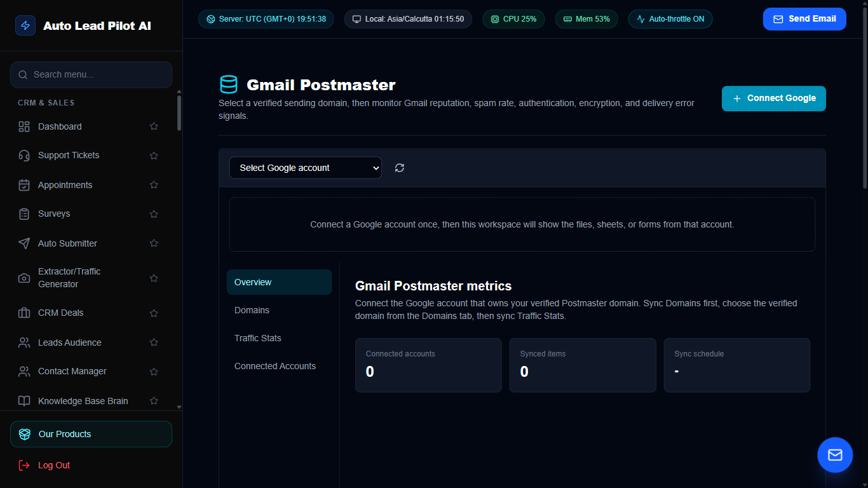Open Dashboard from the sidebar
The height and width of the screenshot is (488, 868).
[x=60, y=126]
